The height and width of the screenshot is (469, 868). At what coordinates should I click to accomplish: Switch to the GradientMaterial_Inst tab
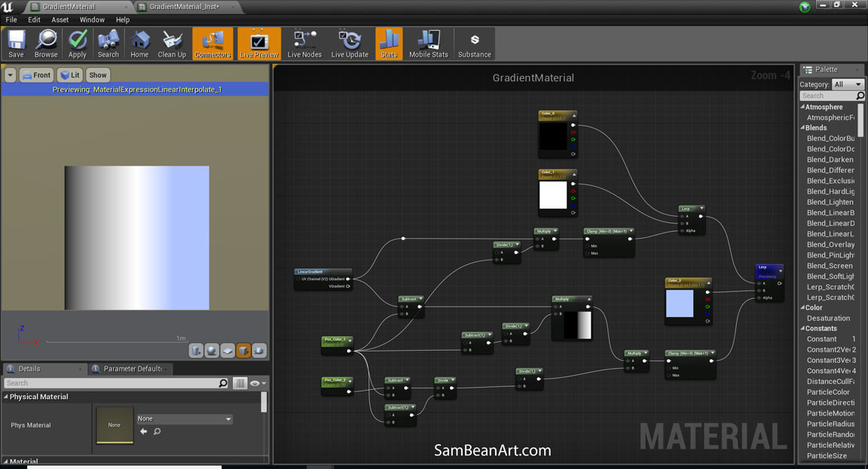pyautogui.click(x=185, y=7)
